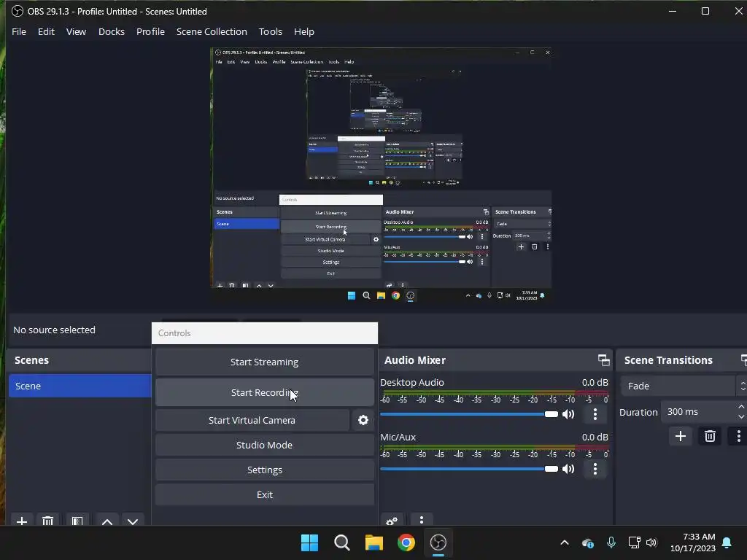Decrease transition duration stepper down
Screen dimensions: 747x560
[741, 416]
